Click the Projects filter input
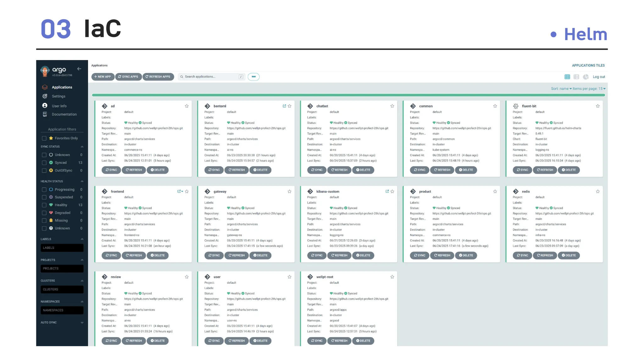The width and height of the screenshot is (644, 362). 62,269
